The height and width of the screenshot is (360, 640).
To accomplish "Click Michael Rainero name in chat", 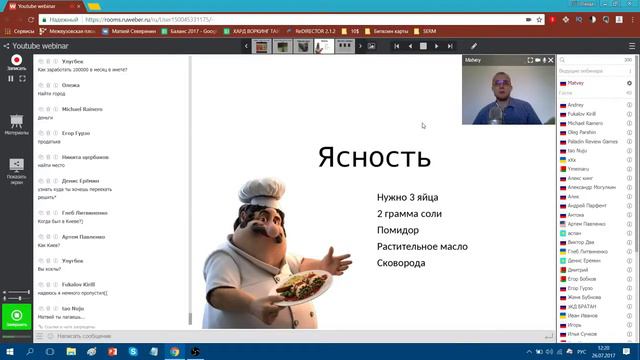I will (82, 109).
